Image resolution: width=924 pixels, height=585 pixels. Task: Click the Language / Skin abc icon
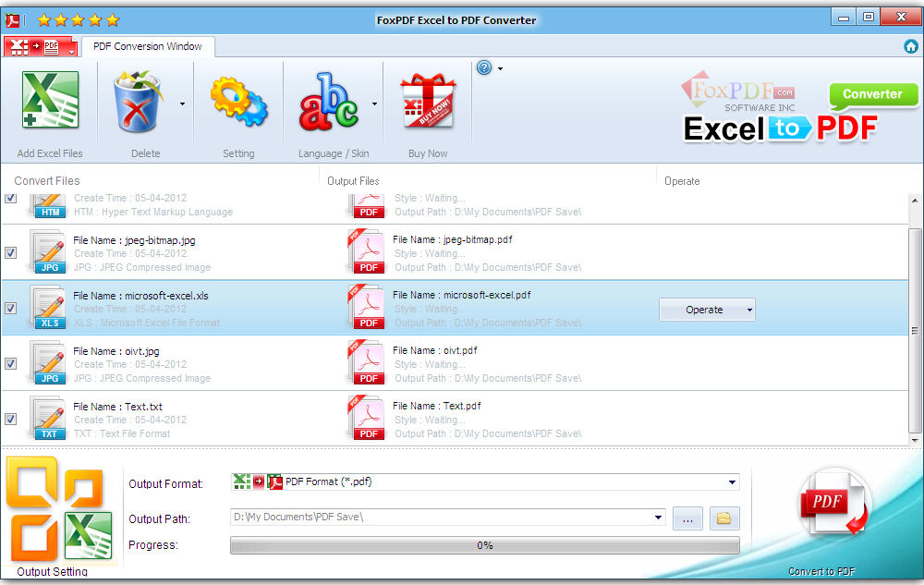coord(329,102)
